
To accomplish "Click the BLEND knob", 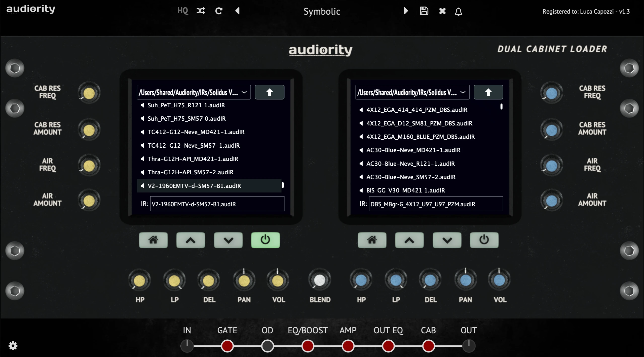I will (320, 280).
